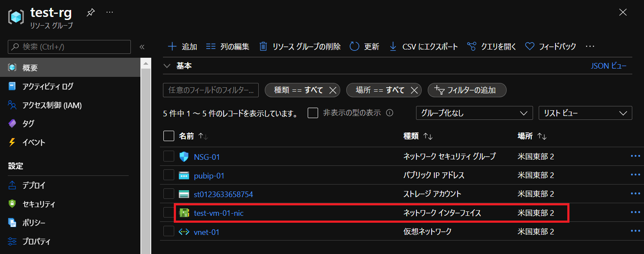The image size is (644, 254).
Task: Click the 列の編集 columns icon
Action: pyautogui.click(x=211, y=46)
